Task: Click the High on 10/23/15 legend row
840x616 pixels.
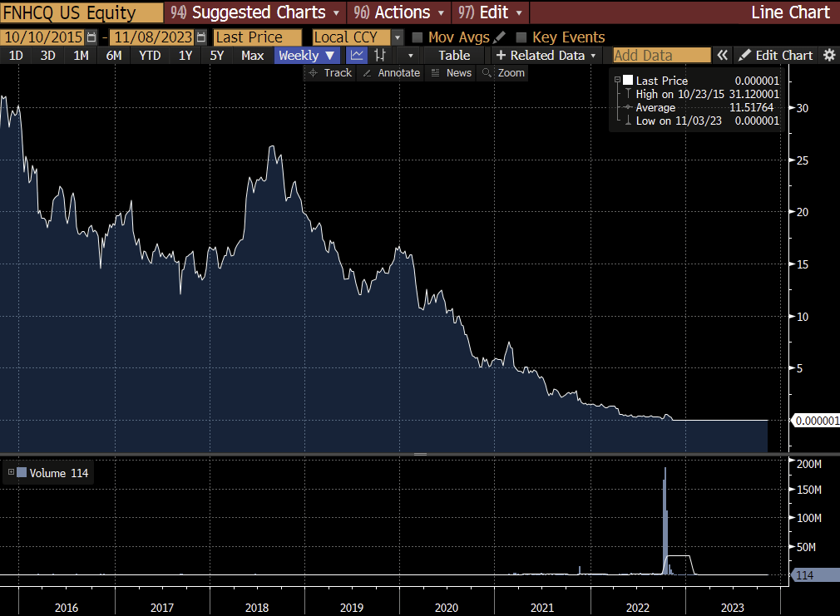Action: [702, 94]
